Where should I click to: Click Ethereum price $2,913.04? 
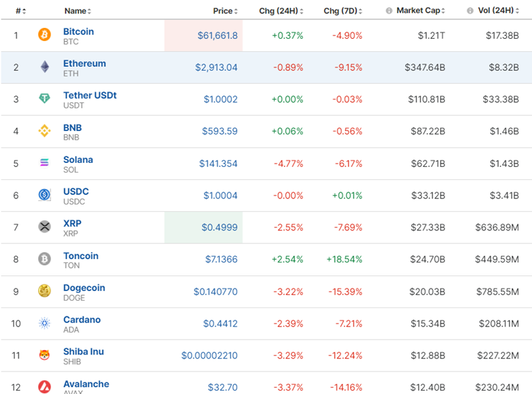point(216,67)
